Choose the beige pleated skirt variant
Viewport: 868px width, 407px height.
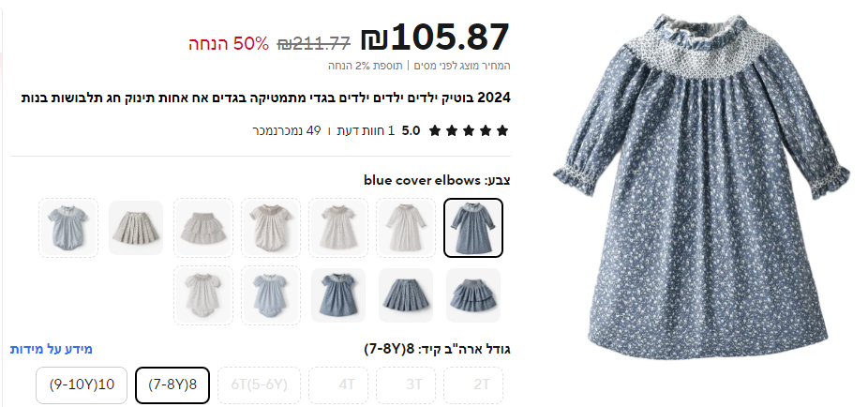coord(136,228)
